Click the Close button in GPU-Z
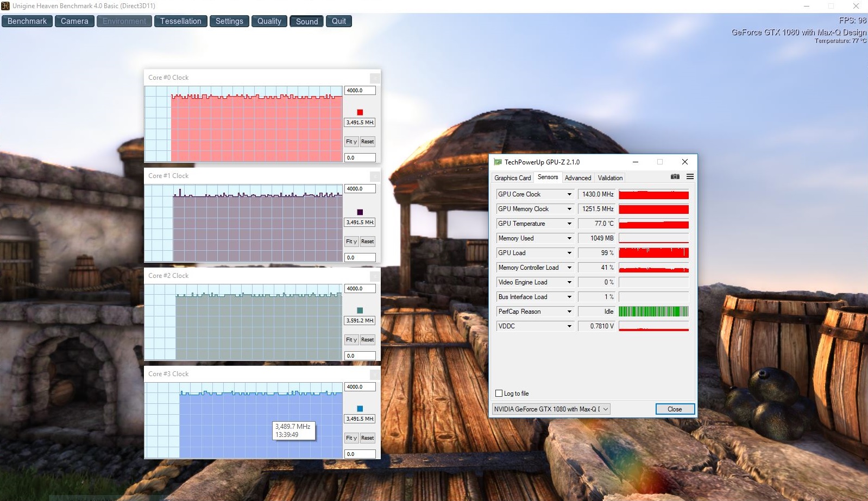Viewport: 868px width, 501px height. 675,409
